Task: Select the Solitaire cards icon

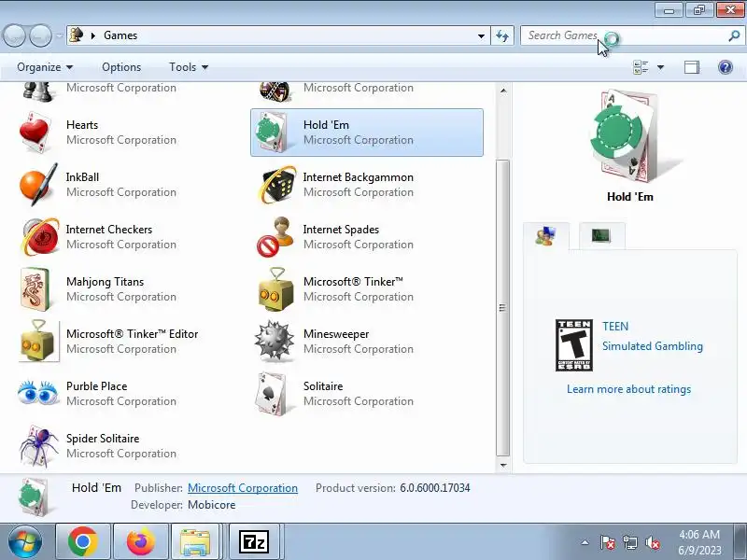Action: tap(271, 394)
